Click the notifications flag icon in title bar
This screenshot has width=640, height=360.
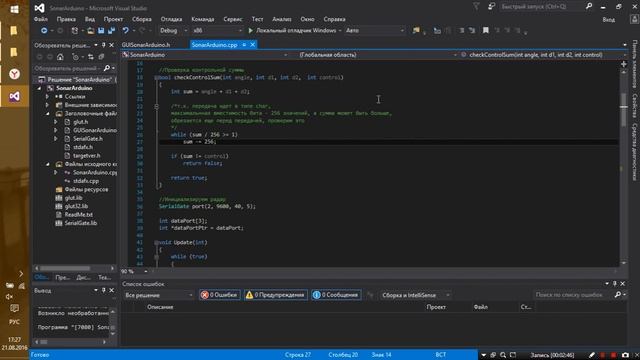tap(476, 7)
